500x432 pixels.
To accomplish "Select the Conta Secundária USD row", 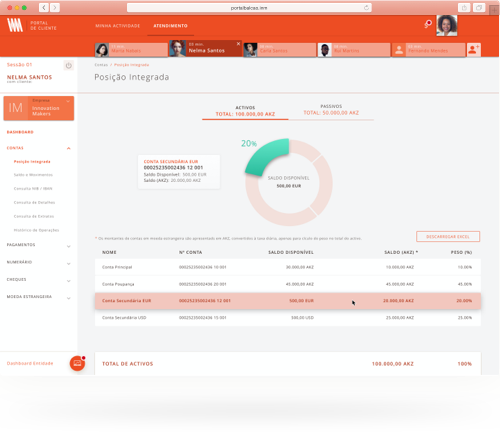I will point(288,318).
